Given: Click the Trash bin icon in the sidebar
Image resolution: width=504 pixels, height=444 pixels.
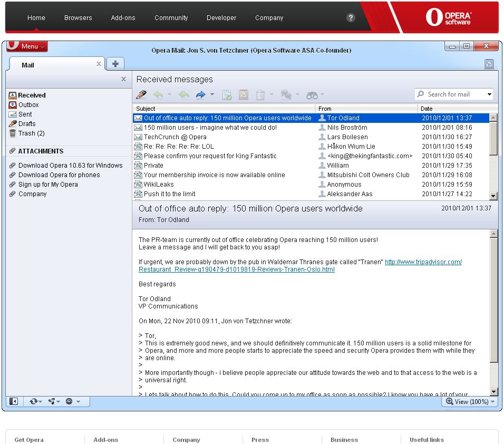Looking at the screenshot, I should 13,133.
